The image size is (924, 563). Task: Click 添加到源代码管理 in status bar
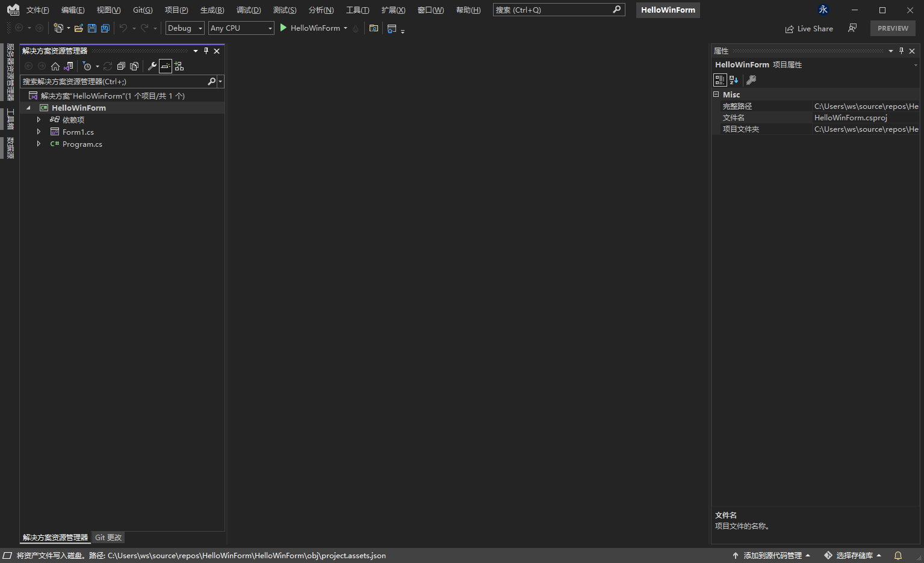772,556
